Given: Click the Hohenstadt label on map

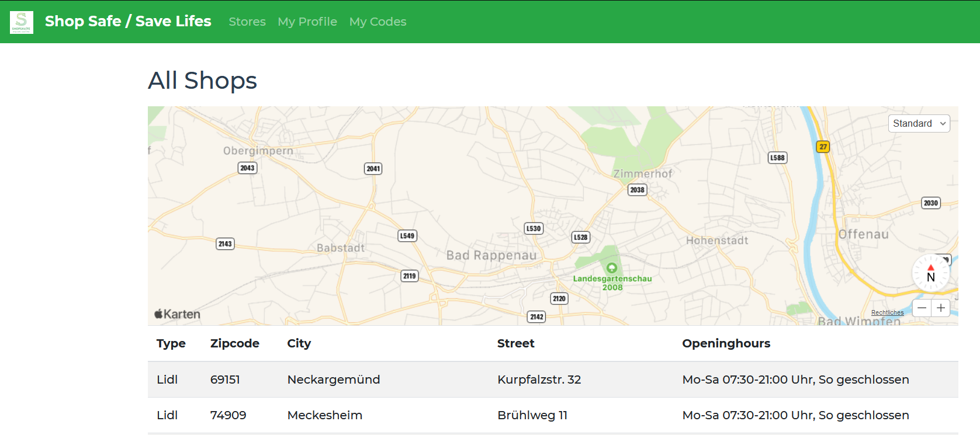Looking at the screenshot, I should [x=717, y=240].
